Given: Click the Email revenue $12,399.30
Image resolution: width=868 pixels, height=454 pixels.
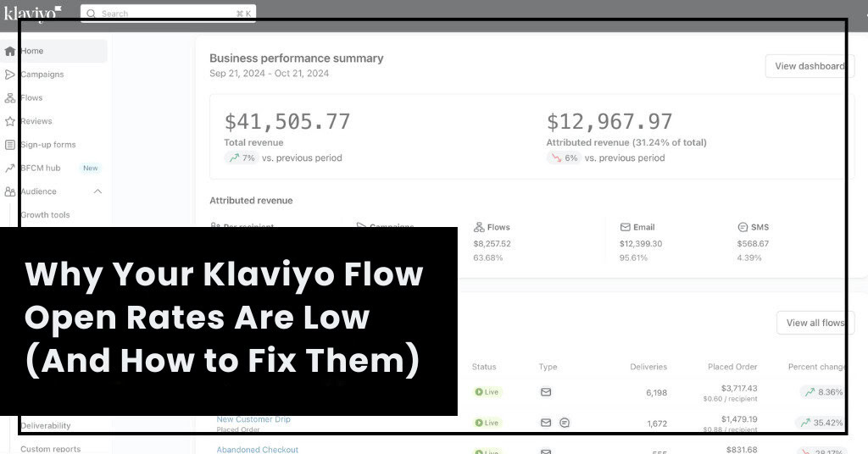Looking at the screenshot, I should [x=641, y=244].
